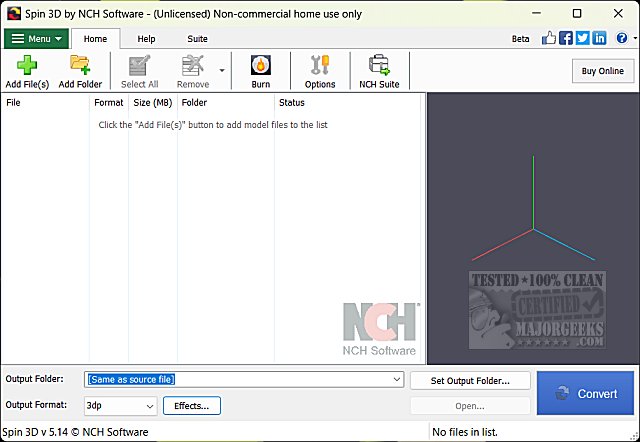Image resolution: width=640 pixels, height=442 pixels.
Task: Maximize the Spin 3D window
Action: [x=577, y=13]
